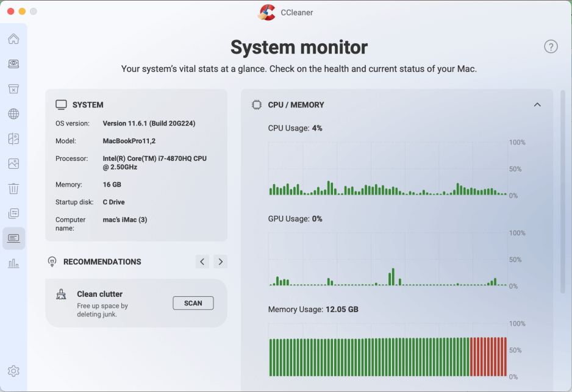The image size is (572, 392).
Task: Open the split-panel sidebar icon below the globe
Action: coord(13,138)
